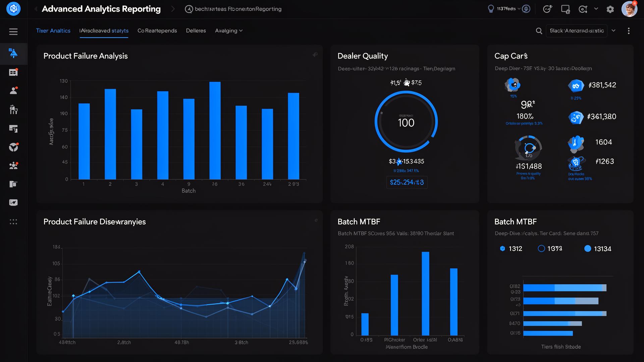Click the app logo in the top-left corner
This screenshot has height=362, width=644.
click(x=13, y=9)
